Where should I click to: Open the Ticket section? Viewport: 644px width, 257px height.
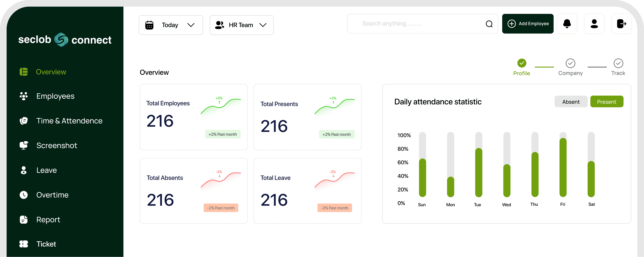point(46,244)
